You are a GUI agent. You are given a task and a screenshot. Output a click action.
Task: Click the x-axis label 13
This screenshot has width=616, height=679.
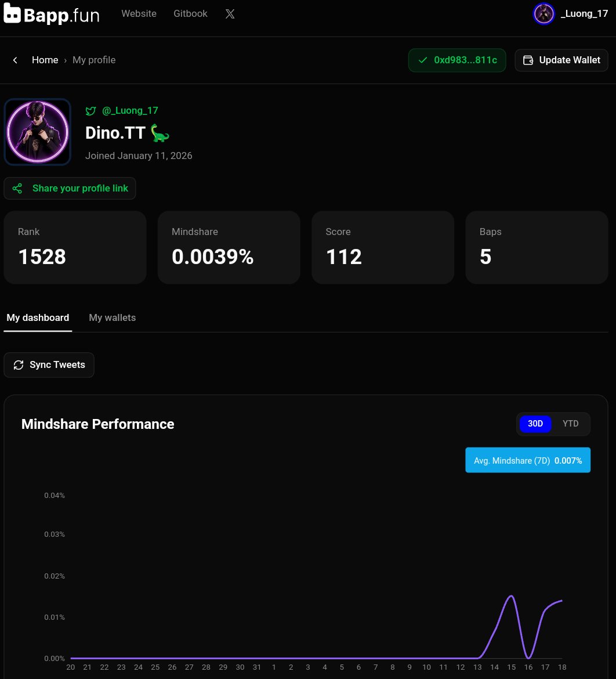477,667
